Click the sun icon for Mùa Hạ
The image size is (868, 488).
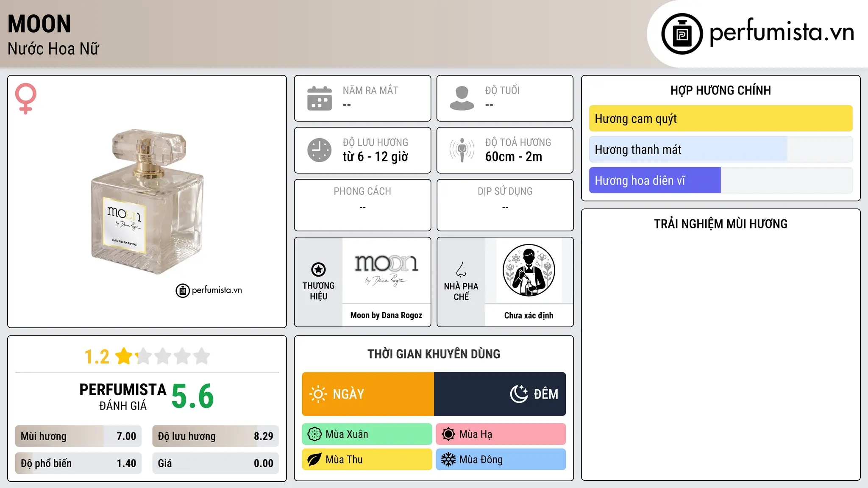448,434
